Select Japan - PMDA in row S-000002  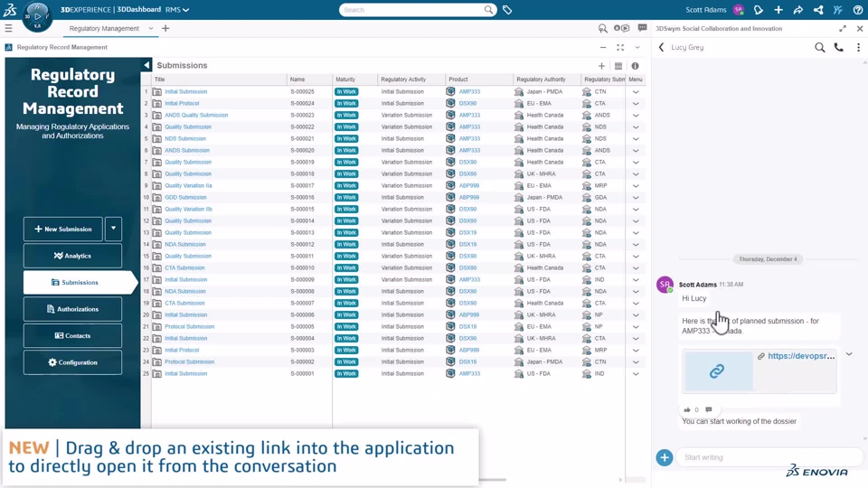[x=544, y=361]
